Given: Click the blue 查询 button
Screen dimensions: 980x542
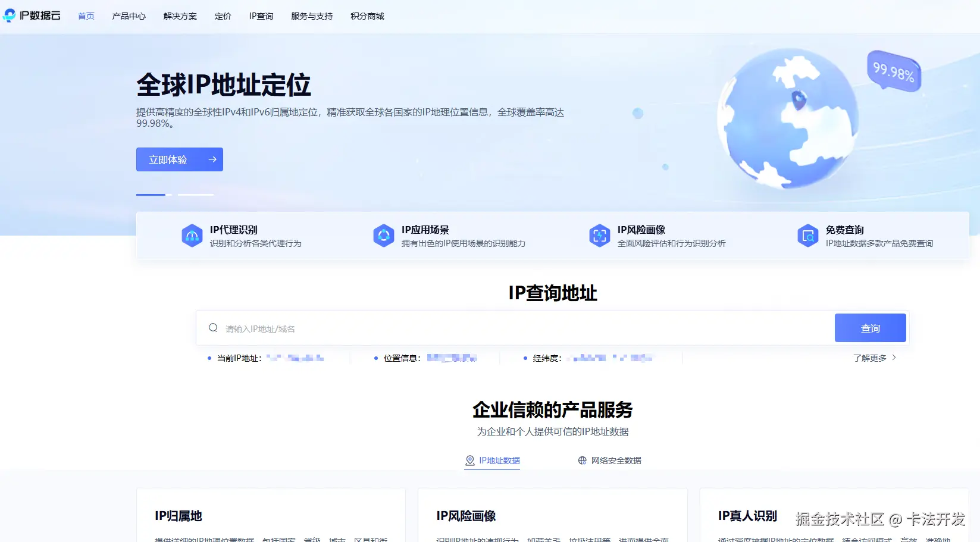Looking at the screenshot, I should [x=871, y=328].
